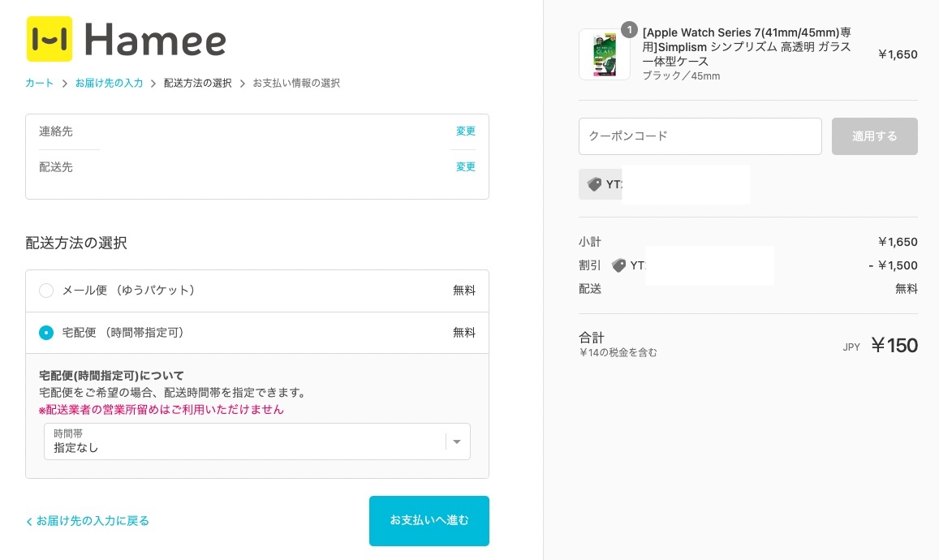Screen dimensions: 939x560
Task: Click the quantity badge on the product thumbnail
Action: coord(630,29)
